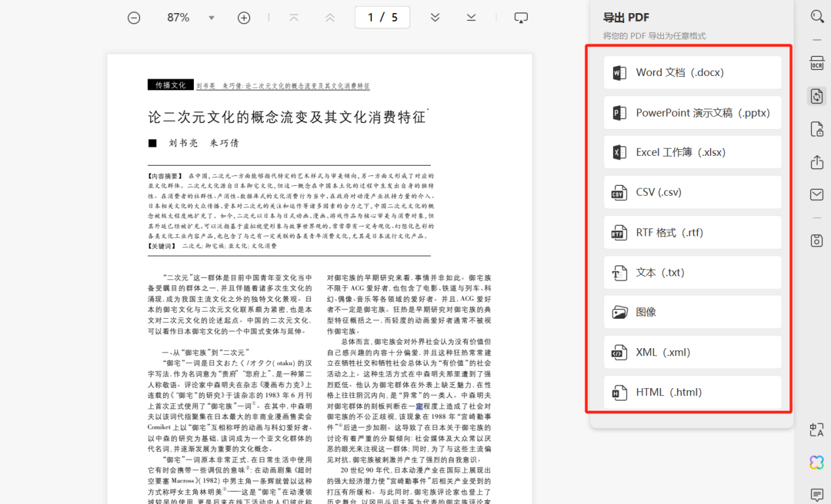This screenshot has height=504, width=831.
Task: Go to the next page
Action: click(435, 18)
